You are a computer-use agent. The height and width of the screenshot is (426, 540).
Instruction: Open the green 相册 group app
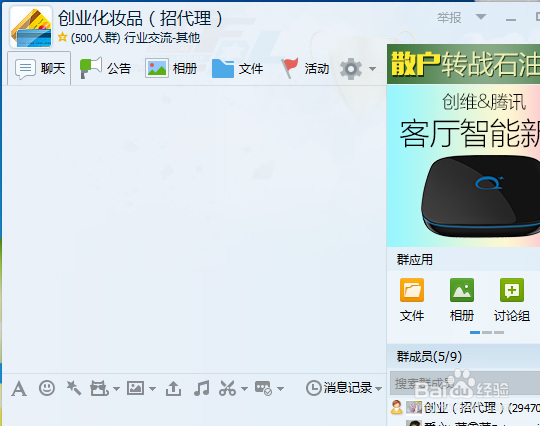point(462,300)
